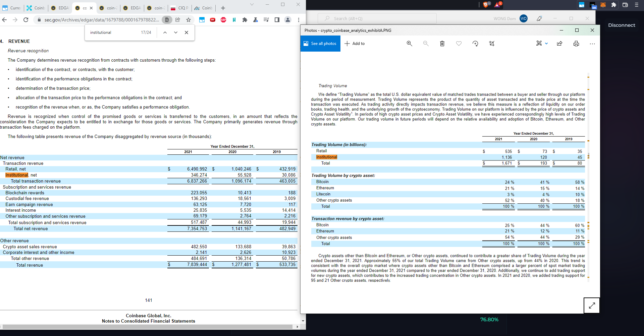Print the photo using the printer icon
This screenshot has width=644, height=336.
tap(576, 44)
